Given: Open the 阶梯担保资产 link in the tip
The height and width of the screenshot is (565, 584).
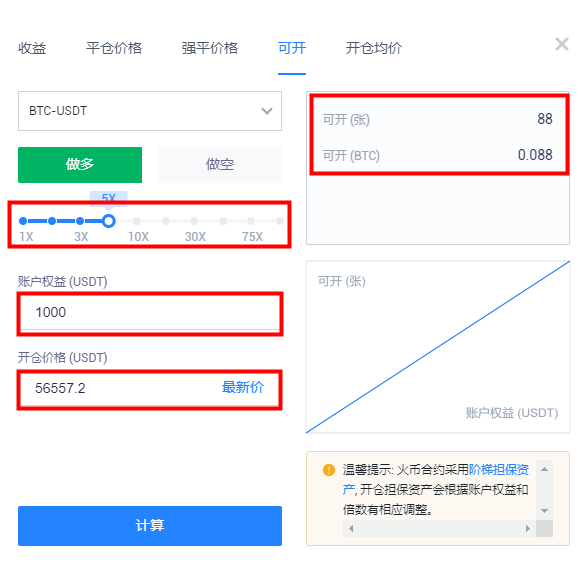Looking at the screenshot, I should pos(499,470).
